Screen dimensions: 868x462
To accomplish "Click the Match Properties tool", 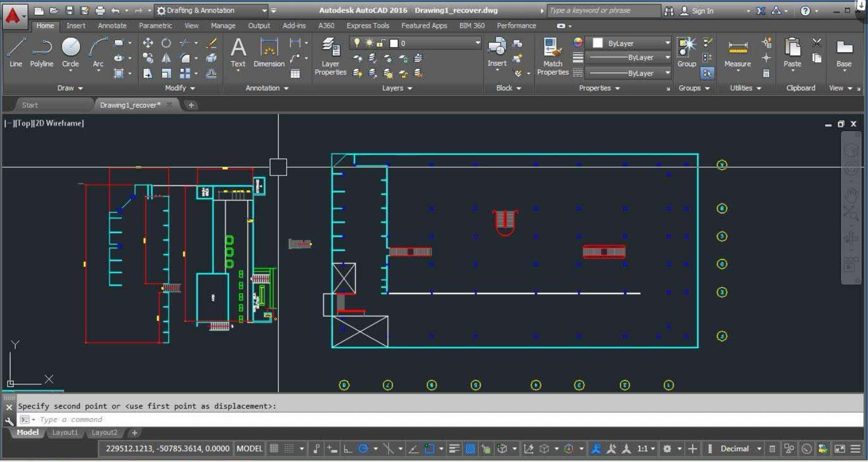I will point(552,56).
